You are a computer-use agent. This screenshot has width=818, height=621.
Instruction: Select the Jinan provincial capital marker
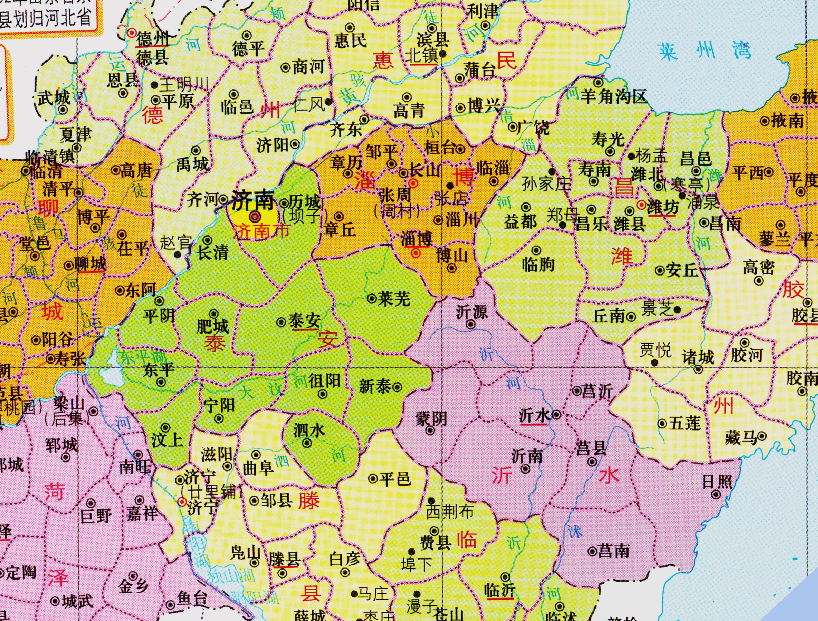255,217
